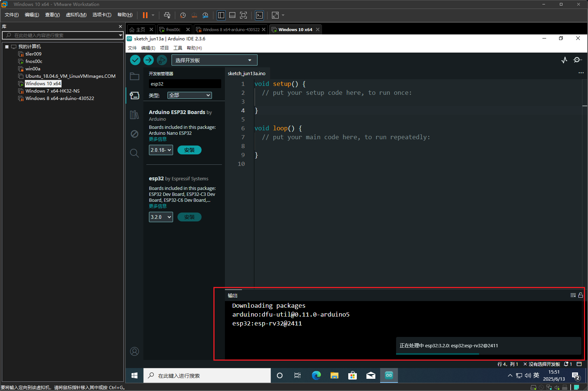Expand the Windows system tray hidden icons chevron
The image size is (588, 391).
click(x=510, y=375)
